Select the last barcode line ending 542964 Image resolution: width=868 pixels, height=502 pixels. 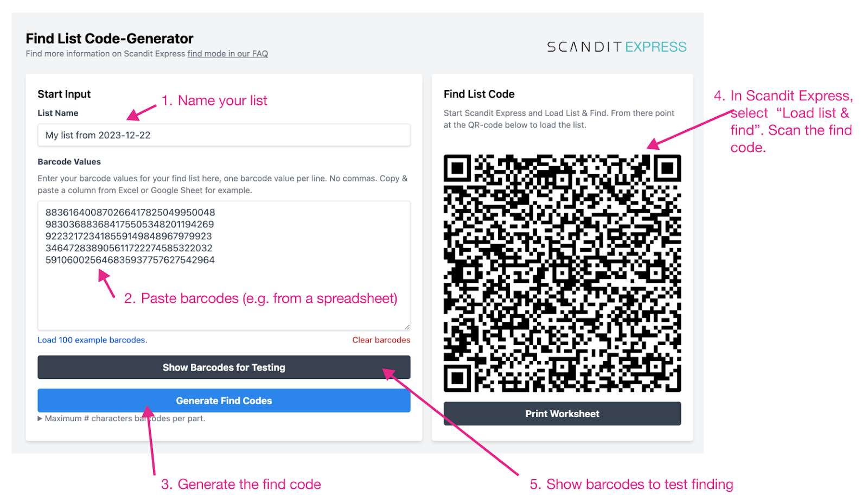pos(130,260)
